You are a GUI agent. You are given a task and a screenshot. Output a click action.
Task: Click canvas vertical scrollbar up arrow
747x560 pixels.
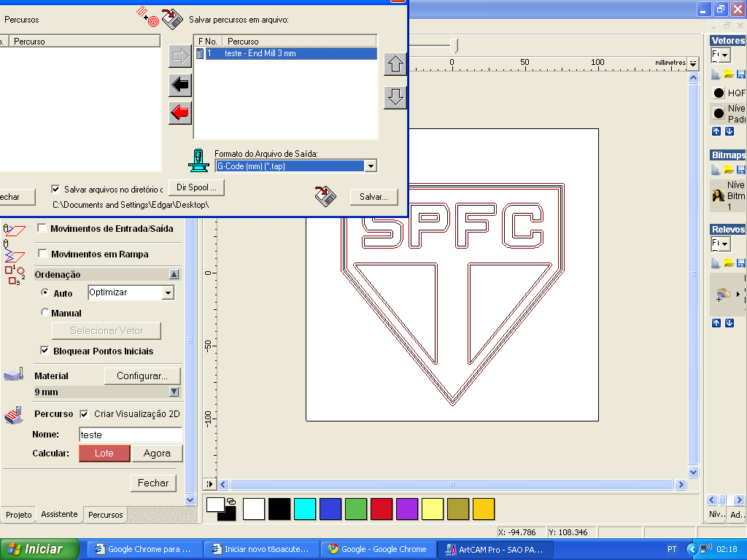coord(693,77)
